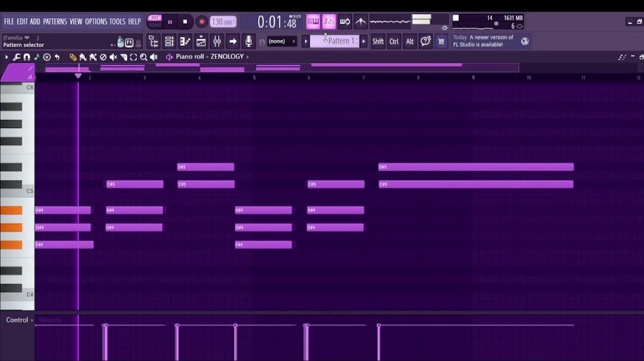Expand arrow after ZENOLOGY title
The height and width of the screenshot is (361, 644).
(x=247, y=57)
